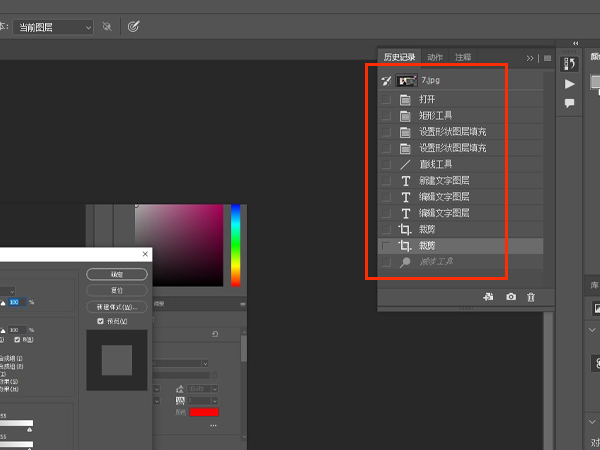Set history brush source box for 矩形工具

click(x=386, y=116)
